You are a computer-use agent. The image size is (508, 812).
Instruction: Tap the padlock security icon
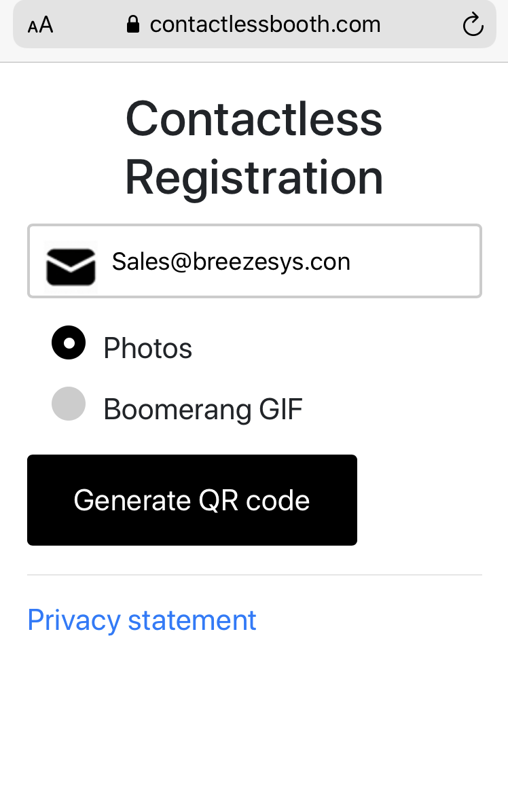133,24
